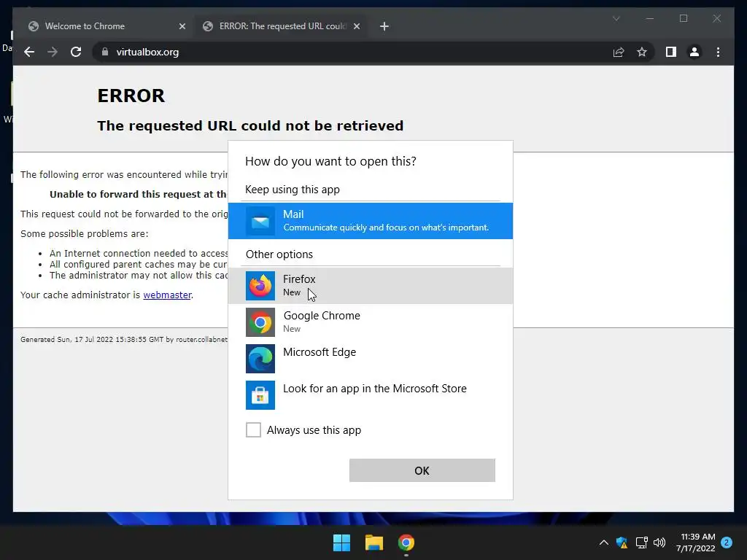Click the lock icon in address bar

(105, 52)
